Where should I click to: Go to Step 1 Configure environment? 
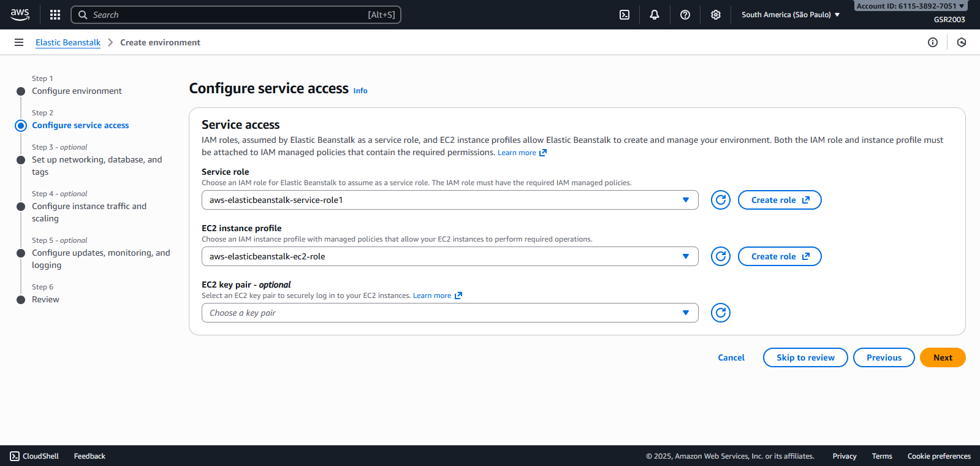pyautogui.click(x=77, y=91)
